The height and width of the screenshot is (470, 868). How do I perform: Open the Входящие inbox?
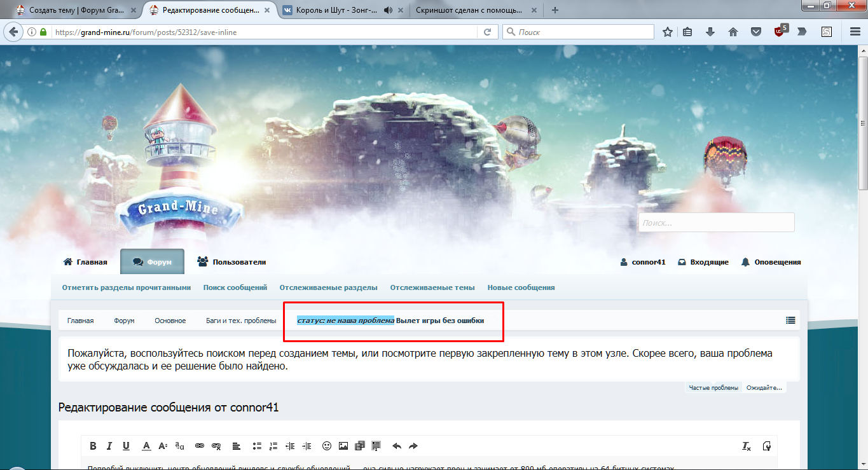click(703, 262)
